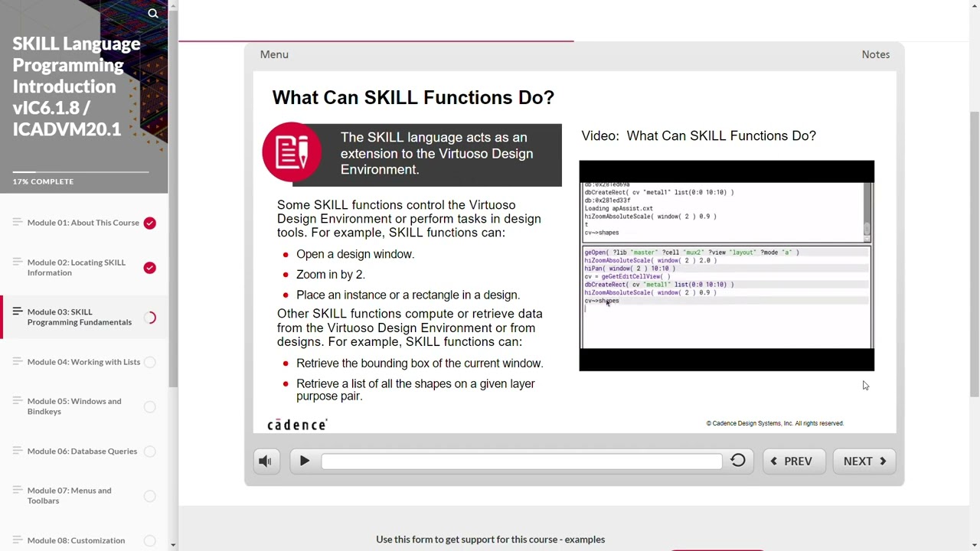
Task: Click the 'What Can SKILL Functions Do?' heading
Action: pyautogui.click(x=413, y=97)
